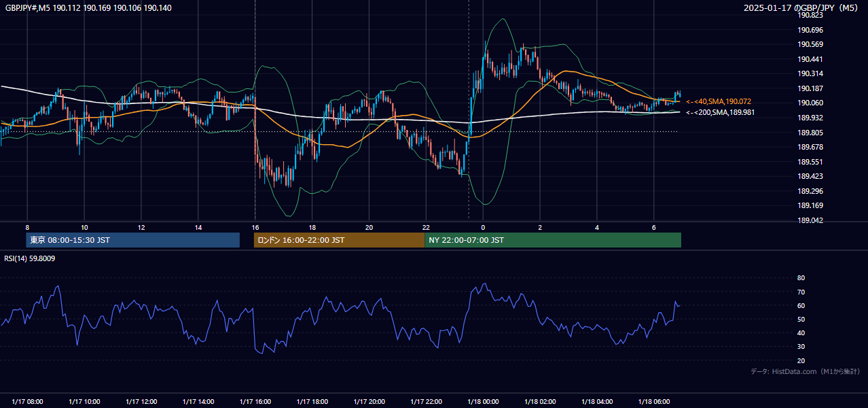Click the RSI axis level 50
The image size is (868, 408).
(x=801, y=319)
